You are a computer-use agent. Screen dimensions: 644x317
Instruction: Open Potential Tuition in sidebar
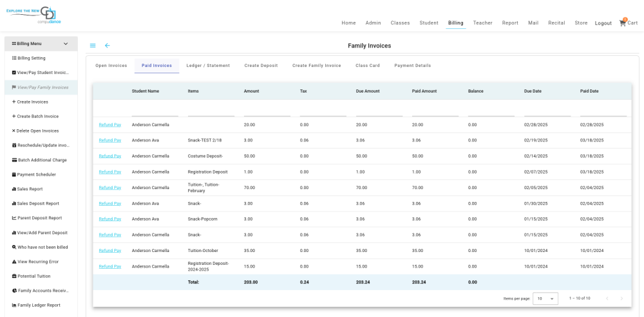click(x=41, y=276)
